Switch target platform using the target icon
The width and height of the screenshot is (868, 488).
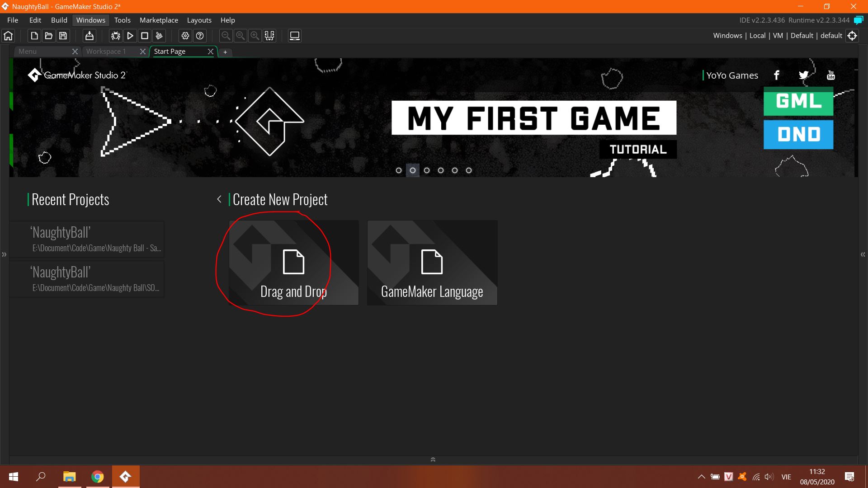(x=853, y=36)
